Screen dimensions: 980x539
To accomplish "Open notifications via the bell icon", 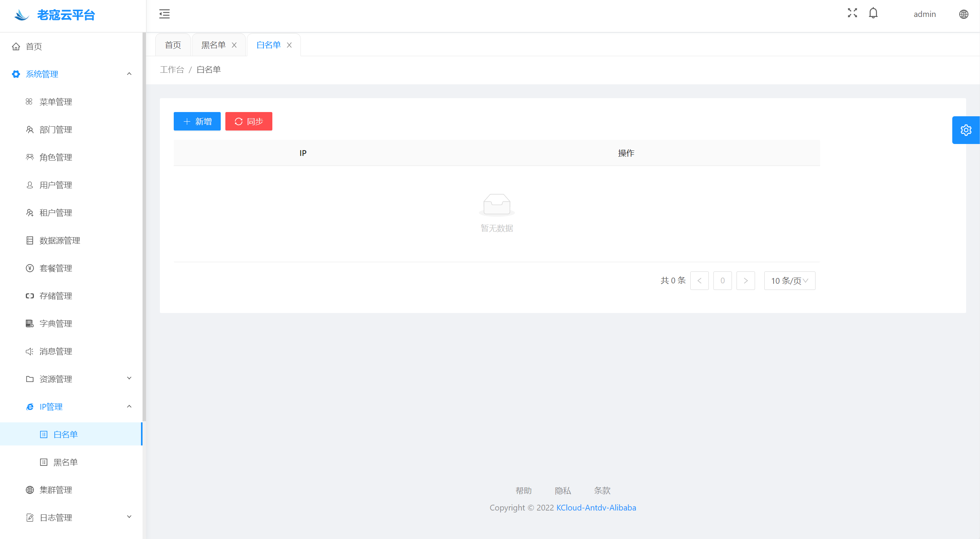I will 873,13.
